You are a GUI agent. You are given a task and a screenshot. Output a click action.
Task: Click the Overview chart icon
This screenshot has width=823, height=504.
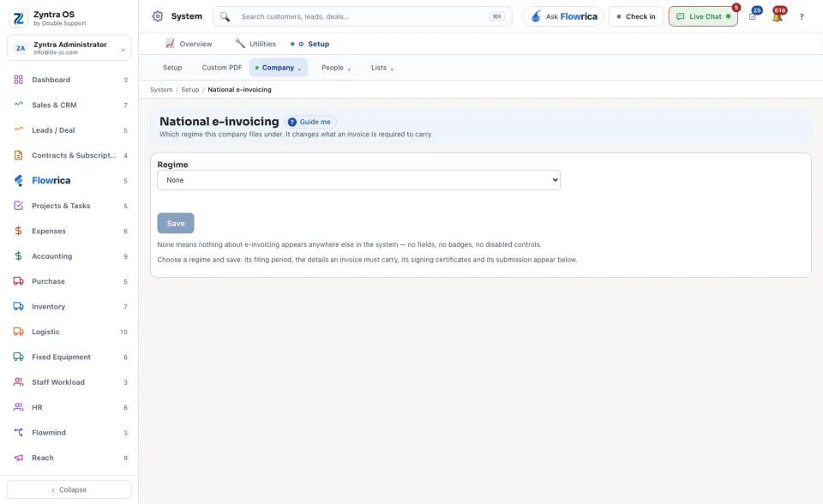click(170, 44)
